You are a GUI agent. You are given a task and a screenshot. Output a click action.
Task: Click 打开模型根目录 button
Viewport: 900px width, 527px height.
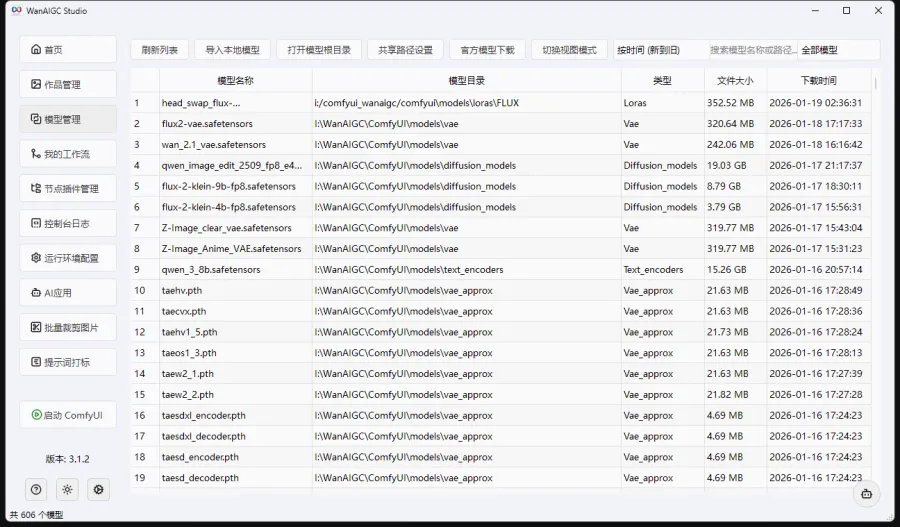coord(319,50)
